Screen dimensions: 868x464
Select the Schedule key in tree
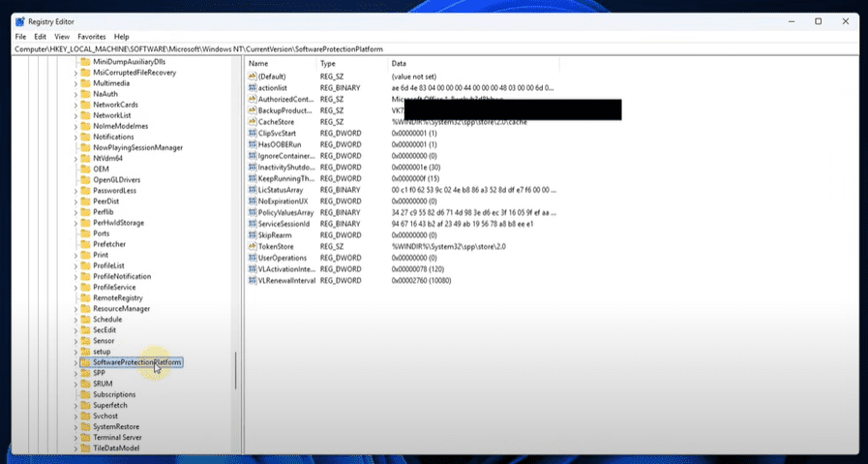pyautogui.click(x=107, y=320)
